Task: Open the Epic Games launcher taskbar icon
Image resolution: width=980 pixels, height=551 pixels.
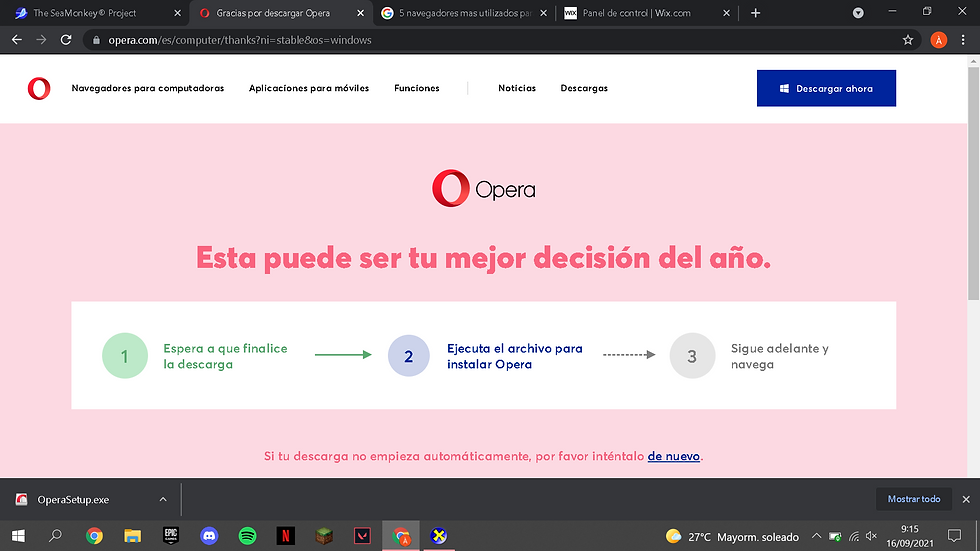Action: pyautogui.click(x=171, y=536)
